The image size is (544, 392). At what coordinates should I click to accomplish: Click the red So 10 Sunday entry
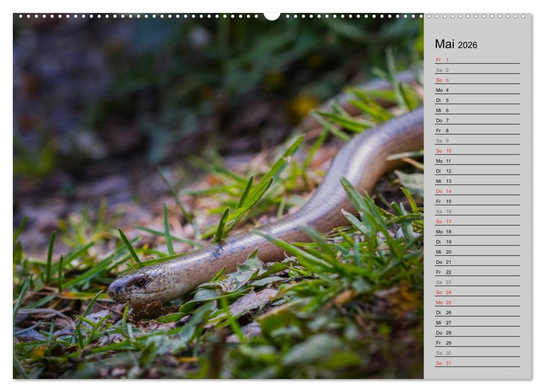click(x=442, y=151)
